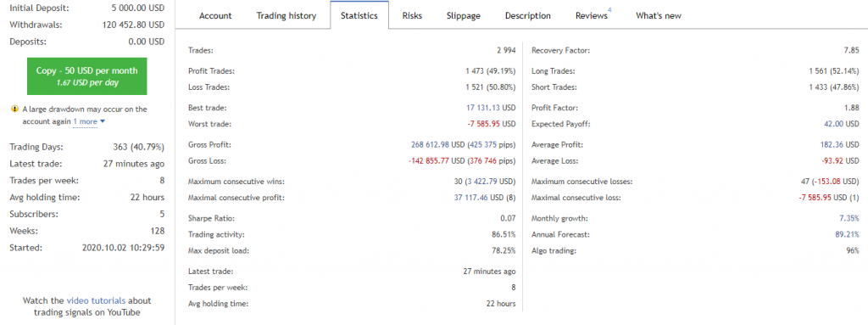Screen dimensions: 868x325
Task: Open the video tutorials link
Action: [x=96, y=300]
